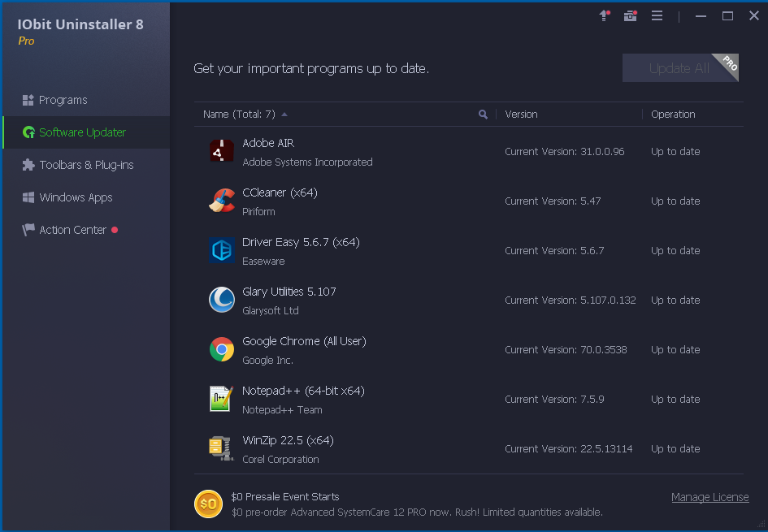Minimize the IObit Uninstaller window

(x=701, y=16)
